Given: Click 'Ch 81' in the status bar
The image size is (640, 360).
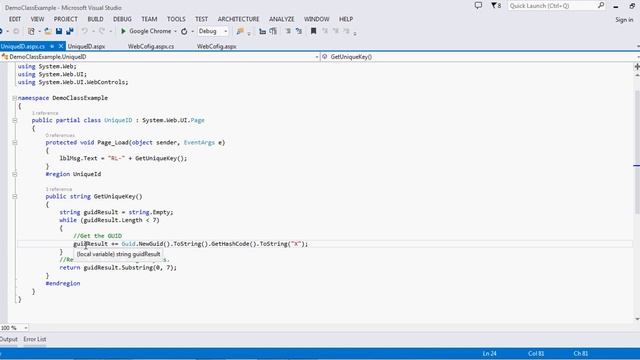Looking at the screenshot, I should [580, 353].
